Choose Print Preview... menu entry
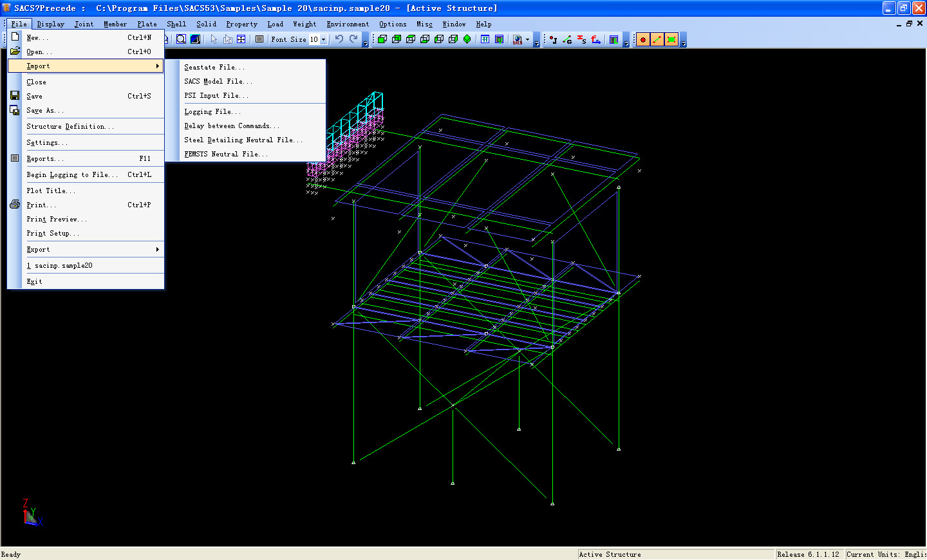Image resolution: width=927 pixels, height=560 pixels. tap(86, 219)
